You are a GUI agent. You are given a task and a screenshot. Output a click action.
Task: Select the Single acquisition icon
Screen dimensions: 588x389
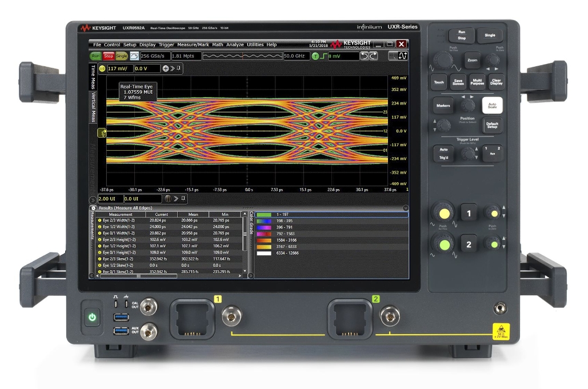(122, 56)
